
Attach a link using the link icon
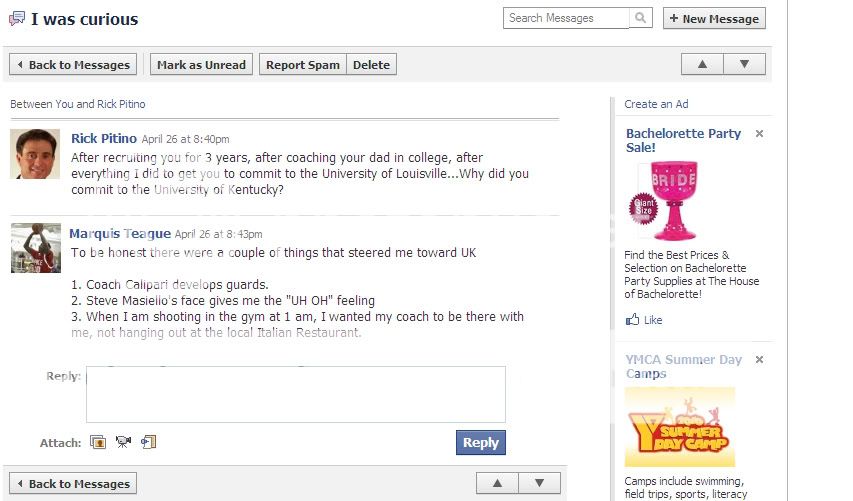tap(149, 442)
